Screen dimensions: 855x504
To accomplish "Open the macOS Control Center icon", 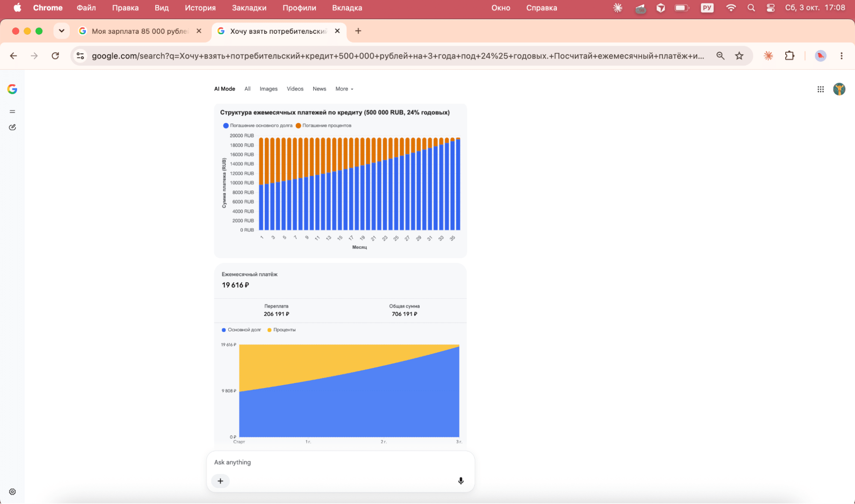I will click(x=770, y=8).
